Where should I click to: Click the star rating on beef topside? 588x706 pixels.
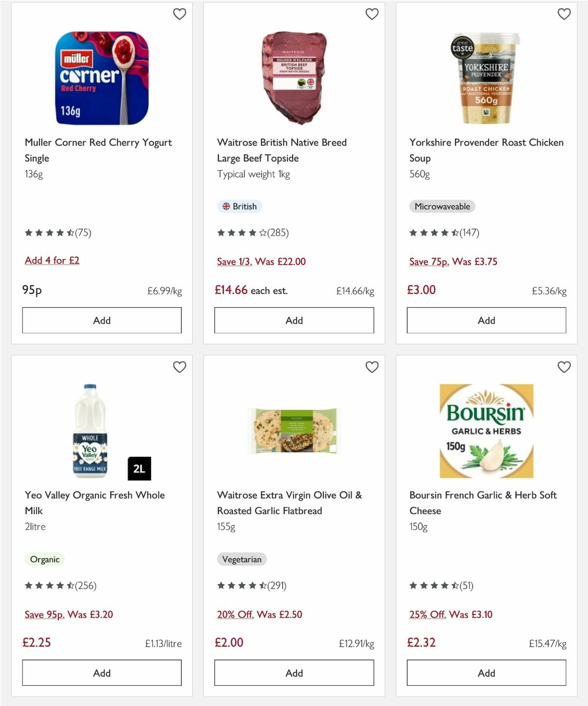pyautogui.click(x=253, y=233)
